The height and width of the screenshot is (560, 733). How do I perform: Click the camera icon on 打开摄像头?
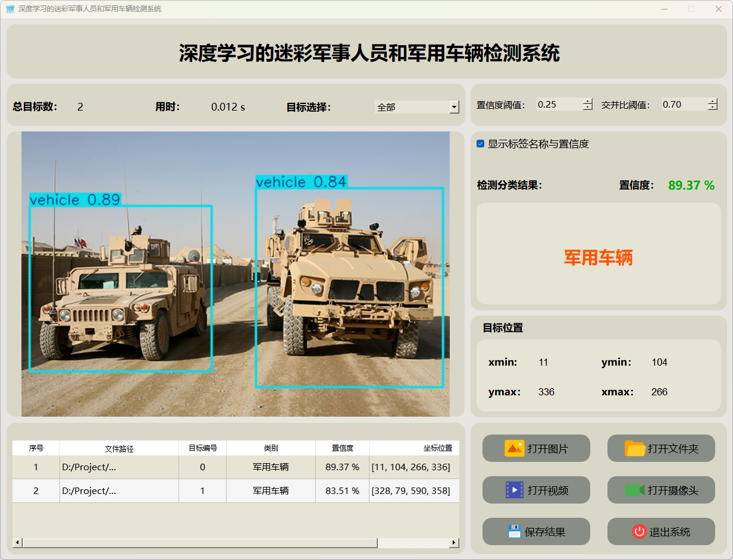[x=635, y=490]
